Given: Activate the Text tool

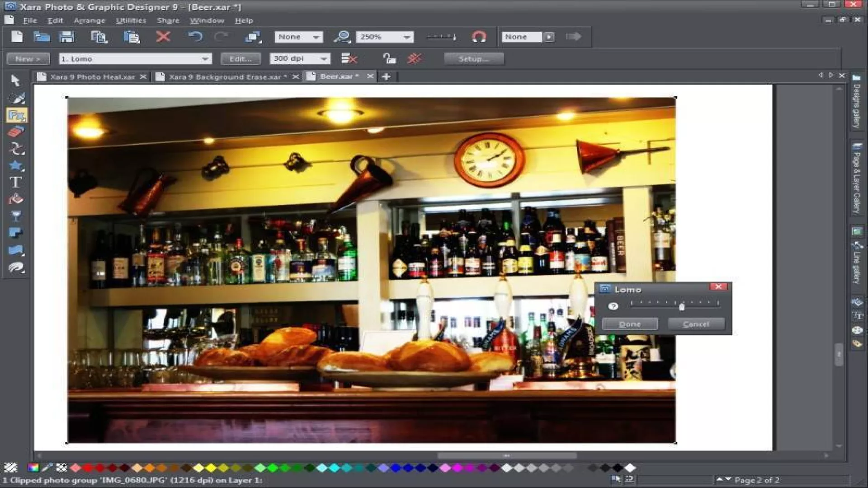Looking at the screenshot, I should (x=15, y=182).
